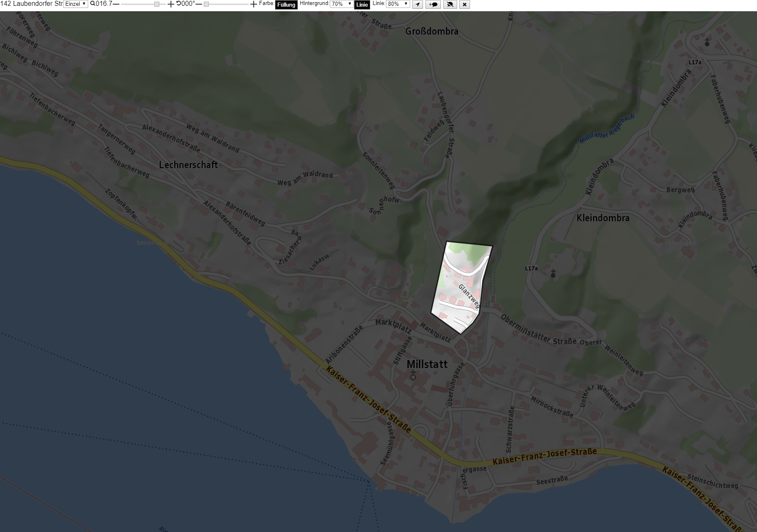
Task: Click the rotation slider handle
Action: (x=206, y=4)
